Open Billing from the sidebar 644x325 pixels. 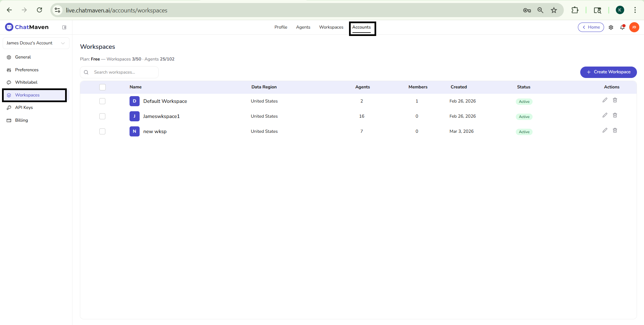point(21,120)
